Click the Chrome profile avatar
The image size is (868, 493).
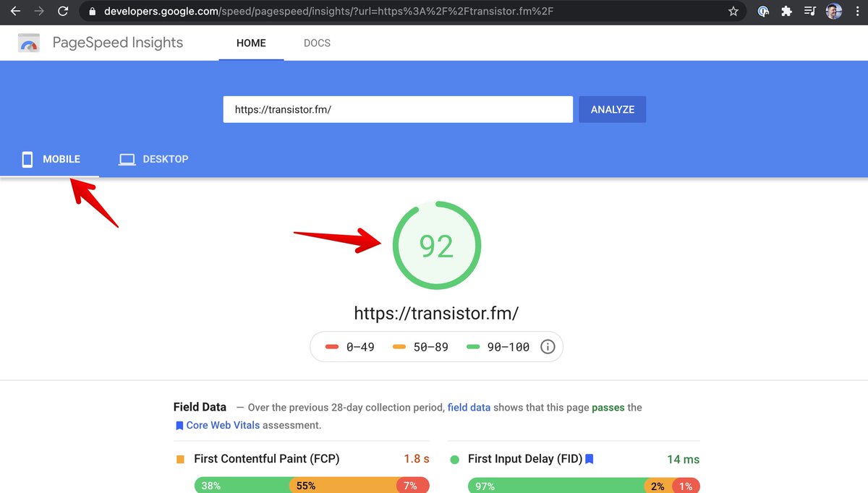[833, 12]
